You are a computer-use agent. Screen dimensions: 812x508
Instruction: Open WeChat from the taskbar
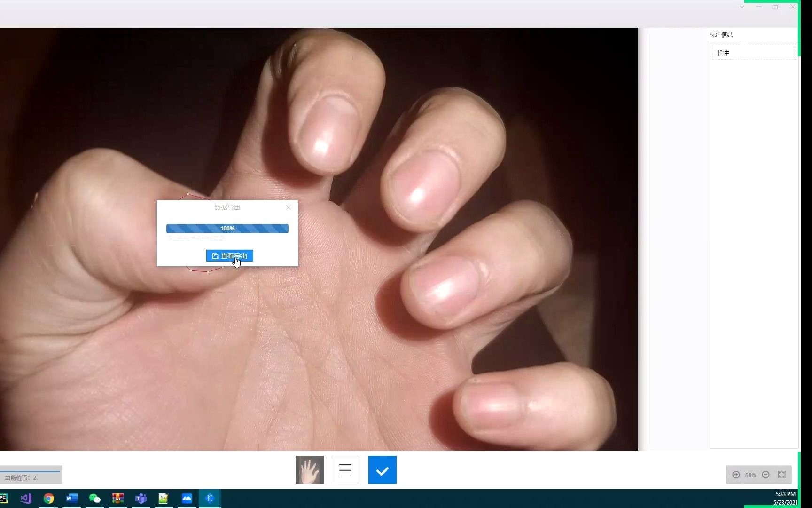click(95, 499)
